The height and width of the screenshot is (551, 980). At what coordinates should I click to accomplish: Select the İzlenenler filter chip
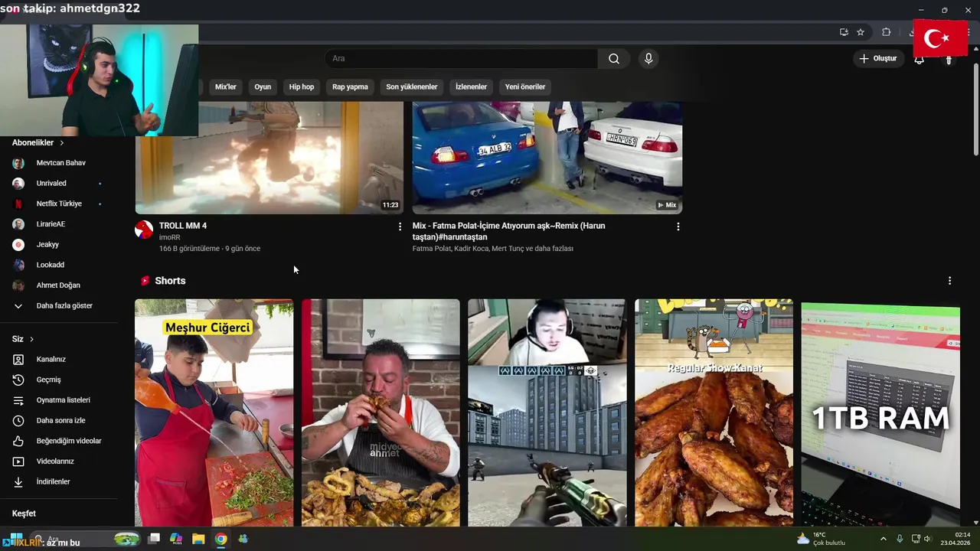pos(471,87)
